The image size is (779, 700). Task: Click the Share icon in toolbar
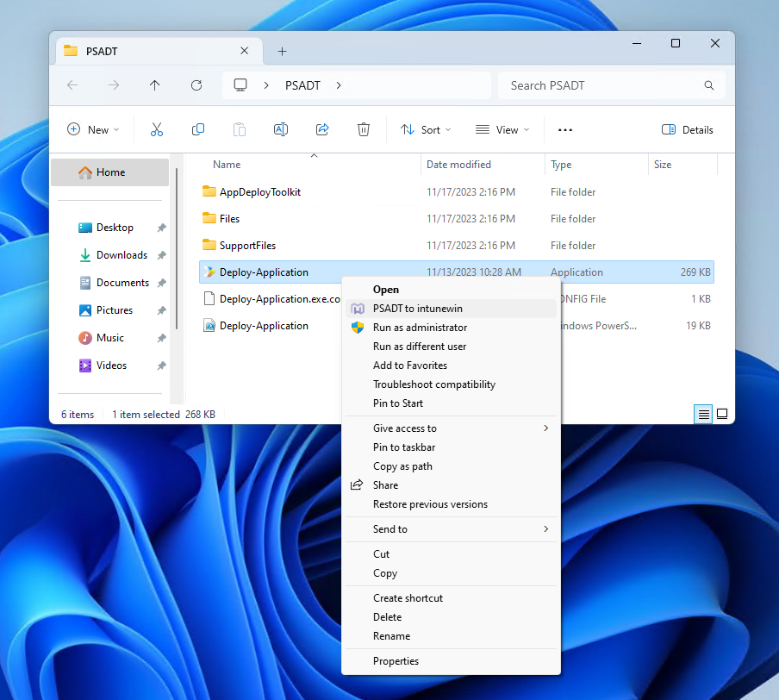[322, 130]
